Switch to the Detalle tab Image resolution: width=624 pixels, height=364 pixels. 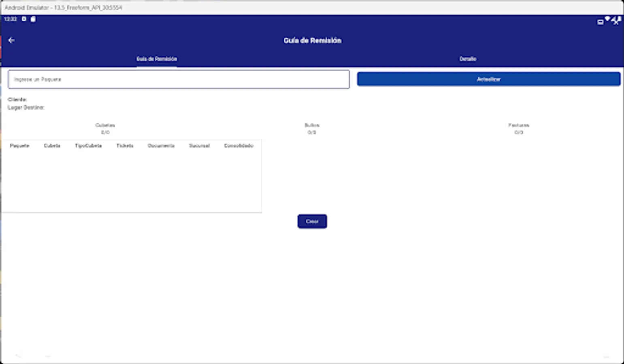click(469, 59)
